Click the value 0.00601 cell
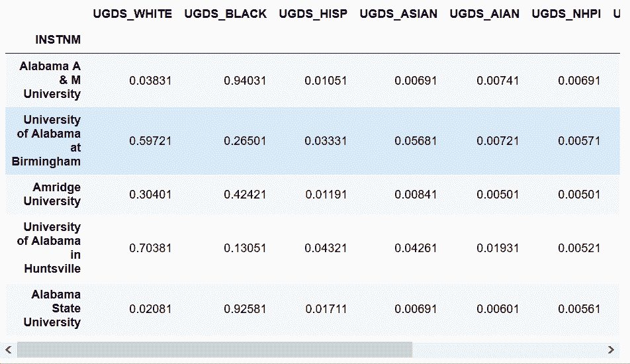This screenshot has width=630, height=364. [498, 309]
